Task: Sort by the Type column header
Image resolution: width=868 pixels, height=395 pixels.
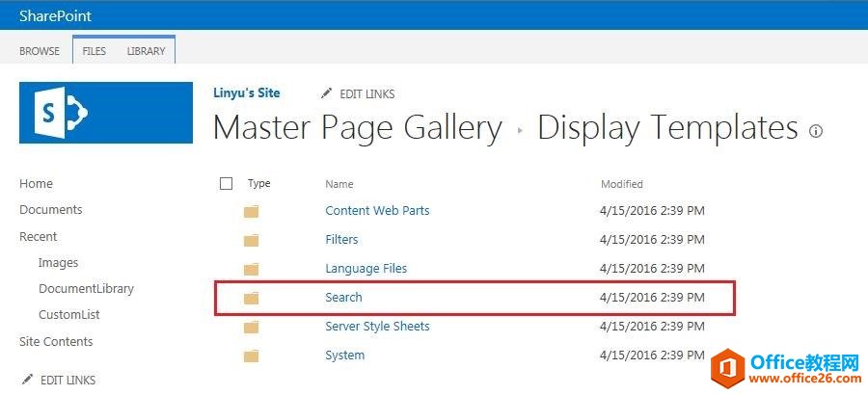Action: coord(259,183)
